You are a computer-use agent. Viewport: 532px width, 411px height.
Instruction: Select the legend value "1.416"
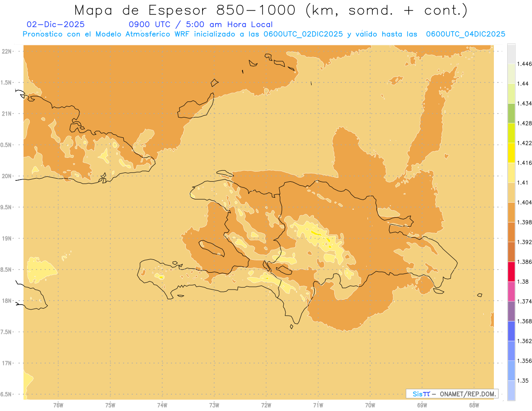tap(525, 163)
